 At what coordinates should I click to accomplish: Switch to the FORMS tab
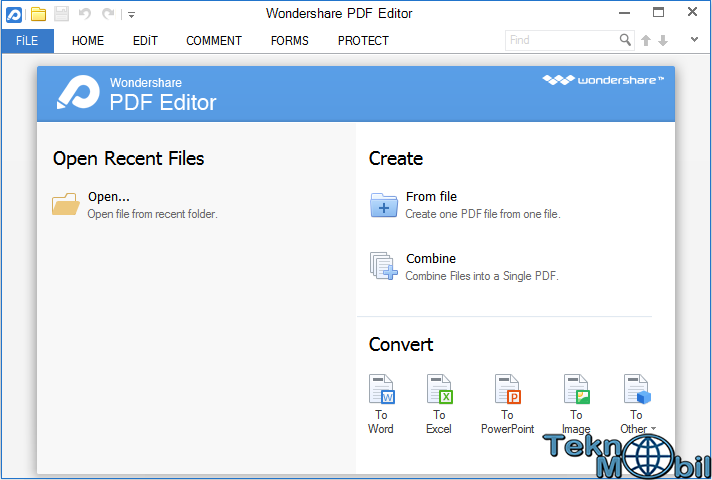(290, 41)
